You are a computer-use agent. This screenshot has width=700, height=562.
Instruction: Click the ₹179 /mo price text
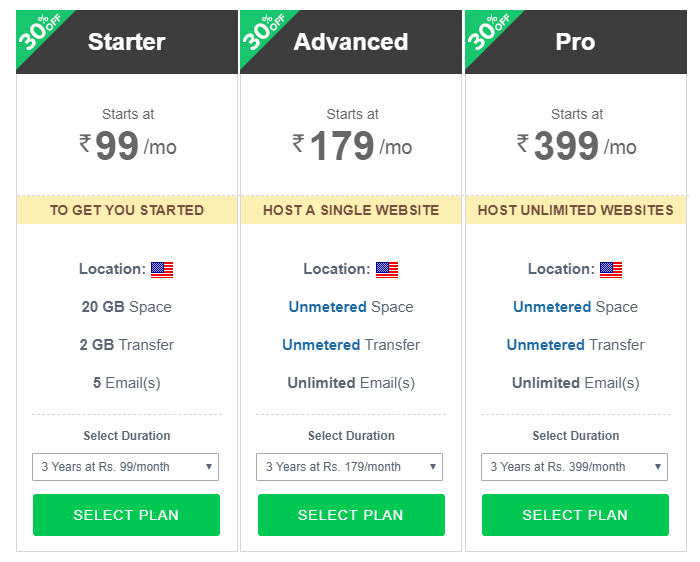(x=352, y=146)
